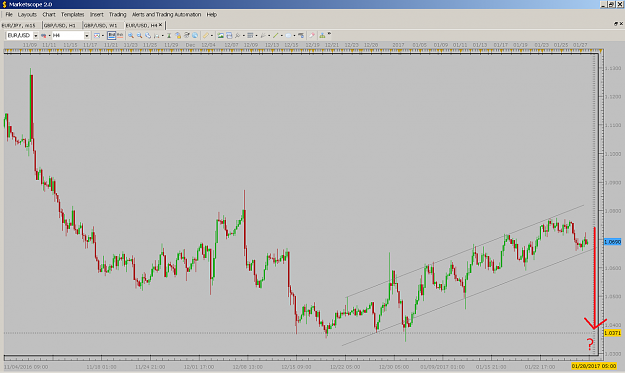Screen dimensions: 625x373
Task: Click the yellow date label 01/20/2017 05:00
Action: (x=594, y=366)
